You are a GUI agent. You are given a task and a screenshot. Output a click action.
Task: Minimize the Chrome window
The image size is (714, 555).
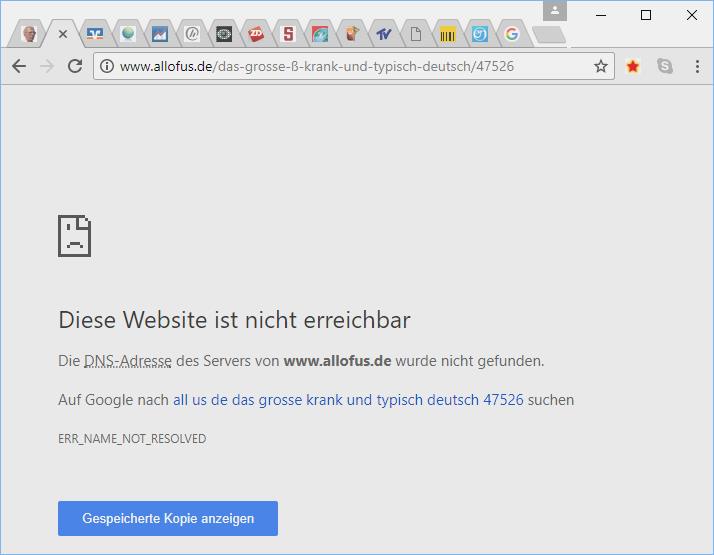[x=601, y=15]
